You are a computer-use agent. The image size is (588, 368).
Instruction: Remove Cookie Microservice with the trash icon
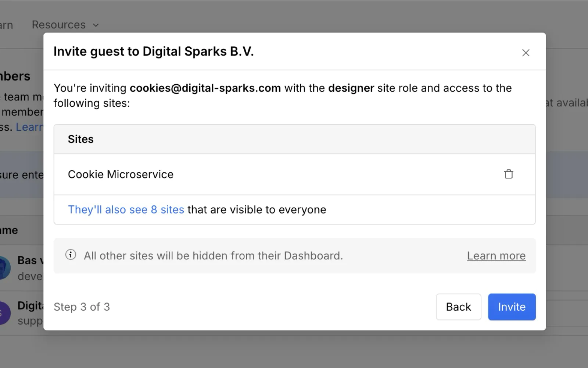508,174
